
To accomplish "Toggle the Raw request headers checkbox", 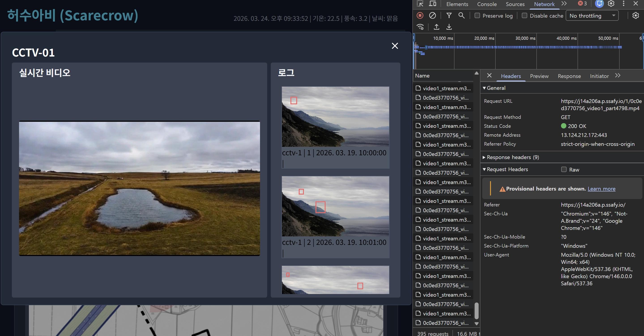I will (564, 170).
